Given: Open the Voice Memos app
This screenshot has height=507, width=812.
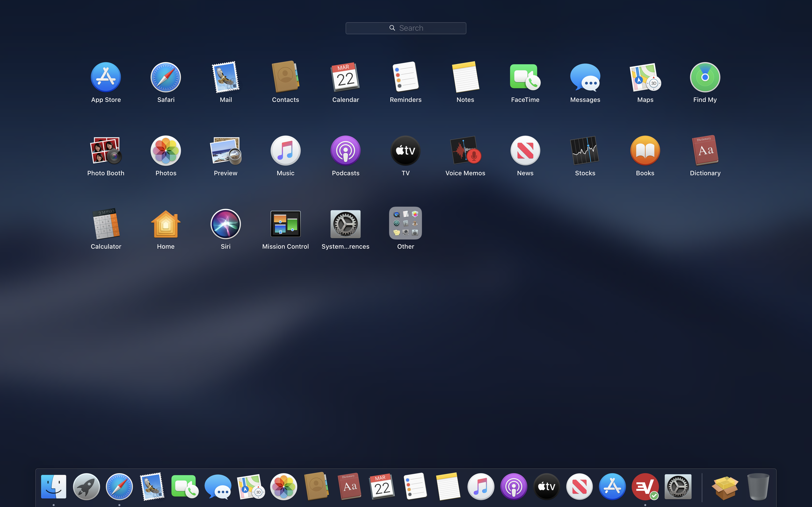Looking at the screenshot, I should tap(465, 151).
